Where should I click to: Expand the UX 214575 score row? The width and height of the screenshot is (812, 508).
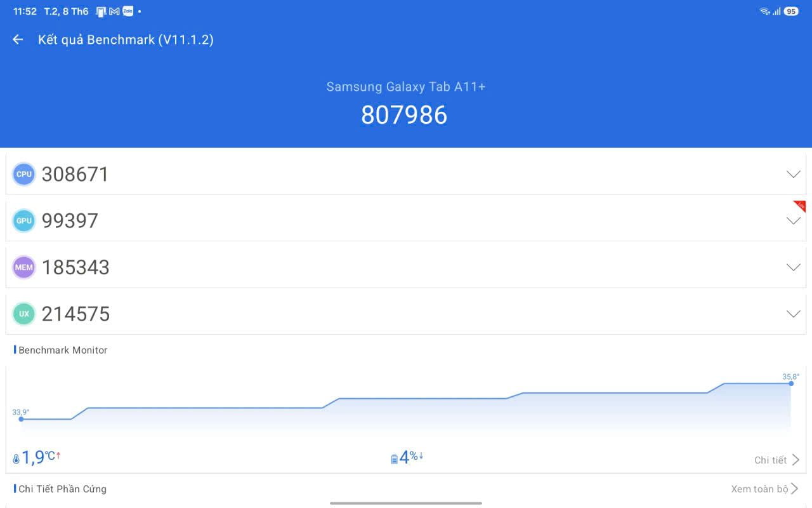[x=406, y=314]
